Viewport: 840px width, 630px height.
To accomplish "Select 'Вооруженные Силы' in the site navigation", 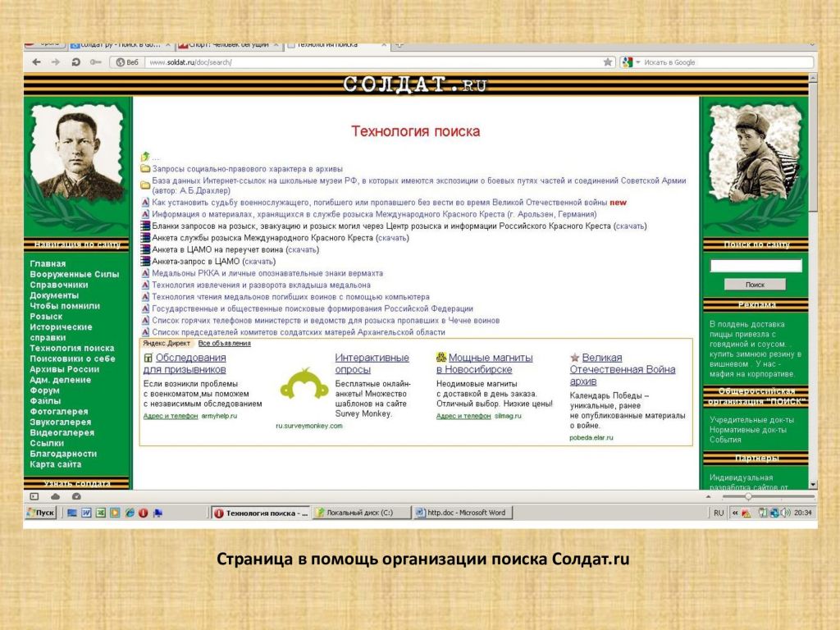I will (x=75, y=274).
